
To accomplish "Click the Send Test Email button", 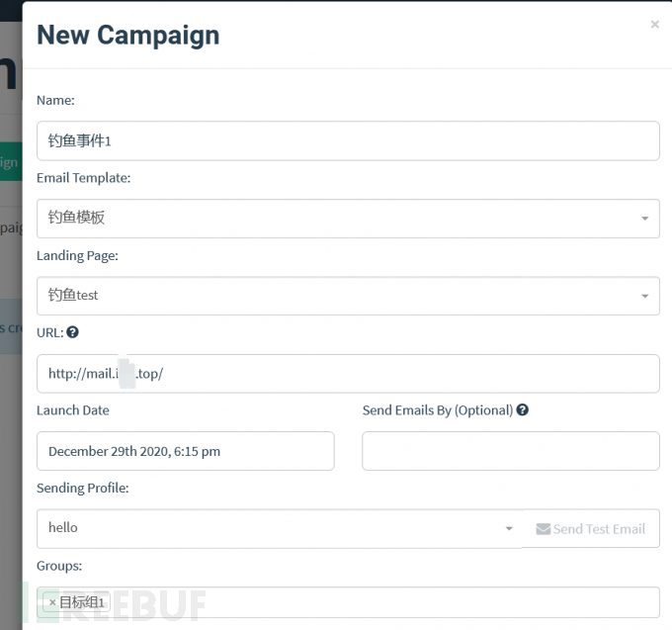I will (591, 528).
